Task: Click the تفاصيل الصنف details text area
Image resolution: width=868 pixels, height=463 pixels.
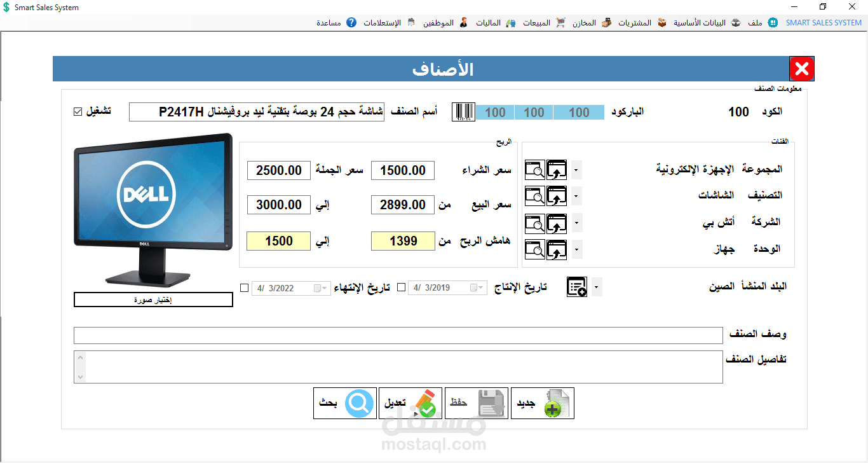Action: pos(398,367)
